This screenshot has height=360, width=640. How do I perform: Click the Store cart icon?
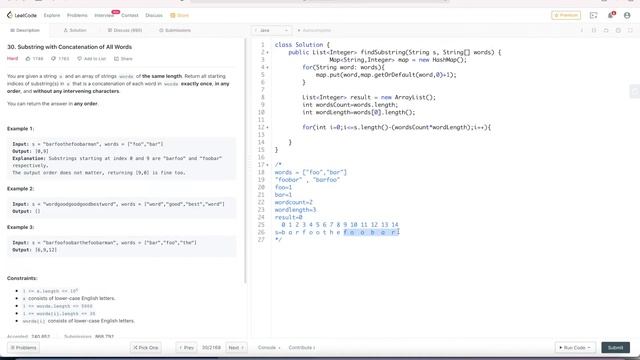point(173,15)
